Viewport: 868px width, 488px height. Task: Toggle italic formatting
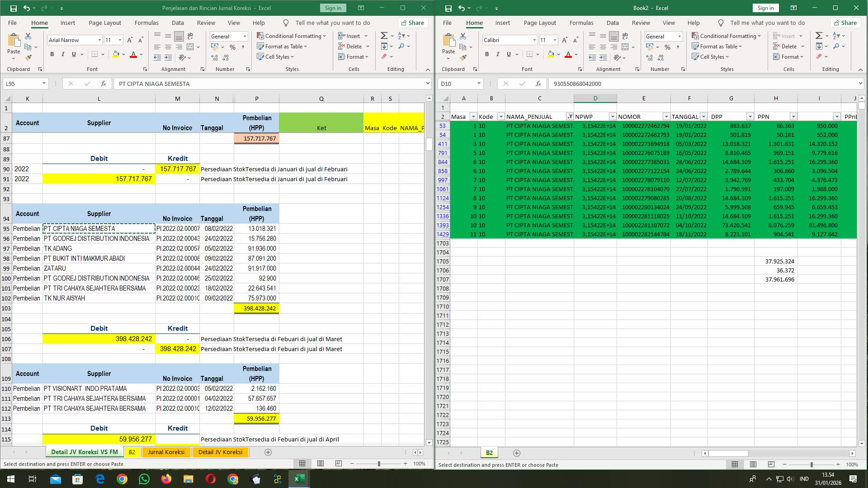click(x=63, y=54)
